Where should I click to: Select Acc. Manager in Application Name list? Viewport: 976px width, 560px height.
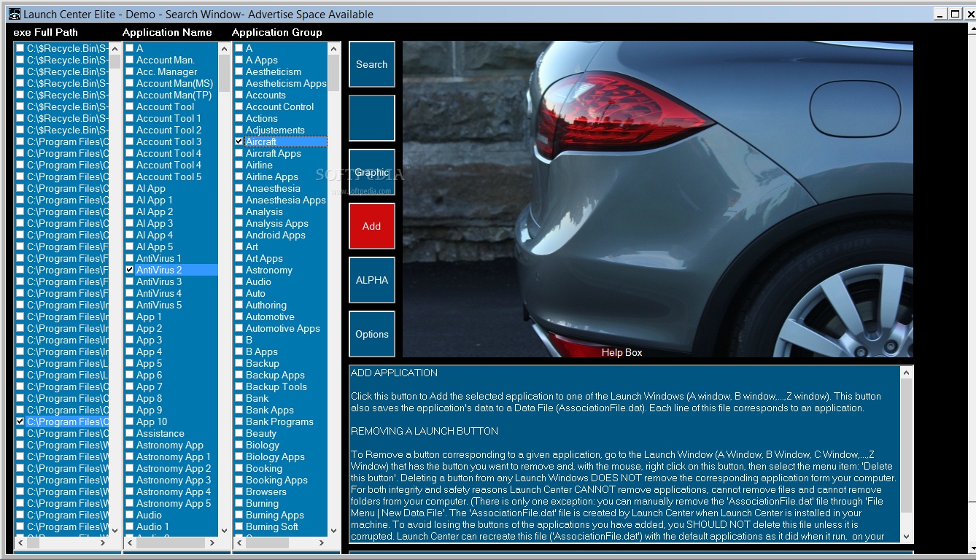[166, 71]
